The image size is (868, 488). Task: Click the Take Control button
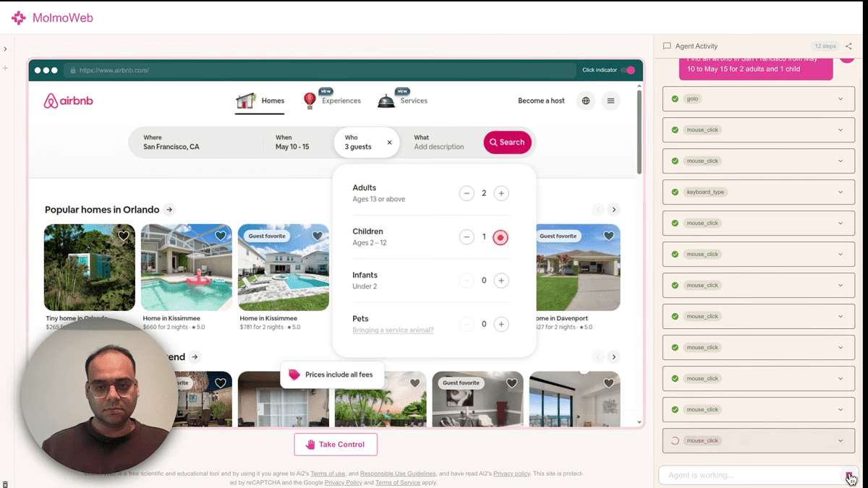coord(336,445)
